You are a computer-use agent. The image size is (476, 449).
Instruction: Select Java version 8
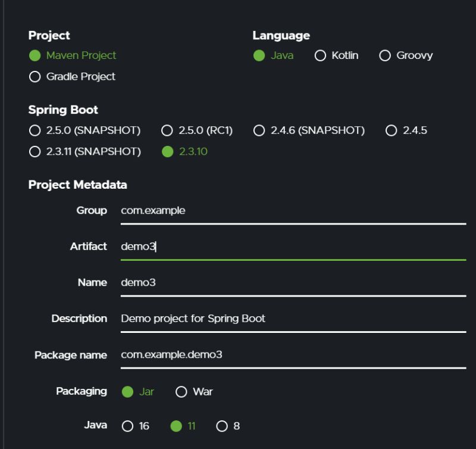tap(222, 426)
